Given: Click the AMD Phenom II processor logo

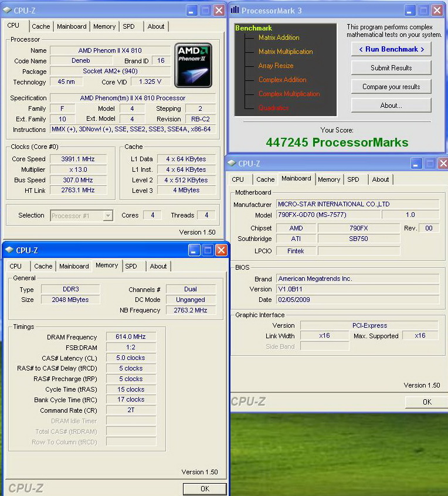Looking at the screenshot, I should pos(193,65).
